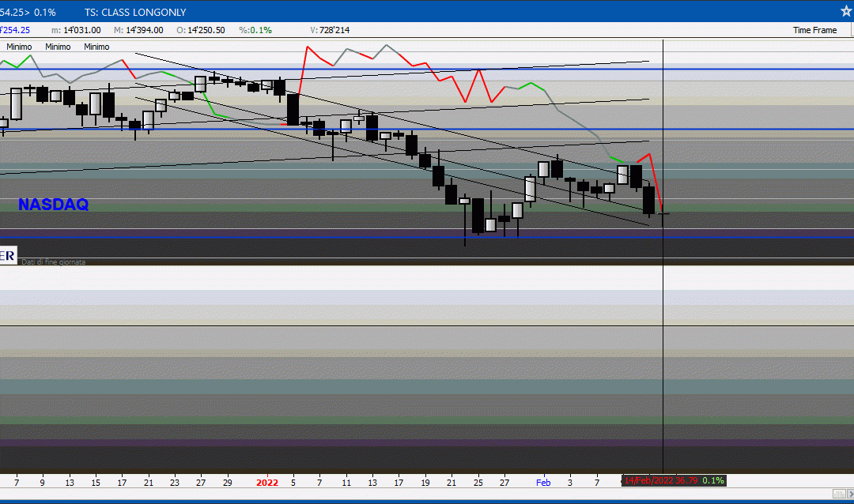Click the scroll-right arrow of the chart scrollbar

coord(850,494)
